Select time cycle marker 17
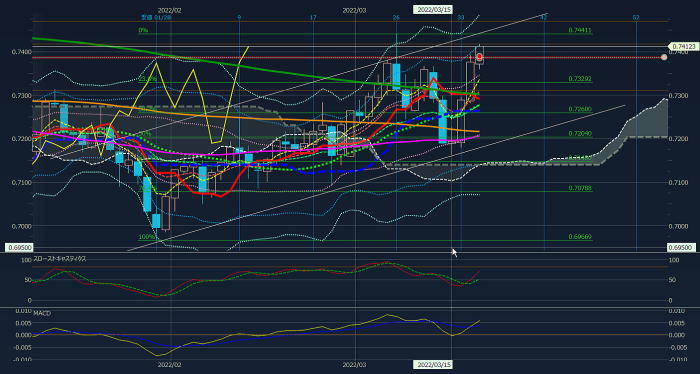Image resolution: width=700 pixels, height=374 pixels. coord(313,17)
